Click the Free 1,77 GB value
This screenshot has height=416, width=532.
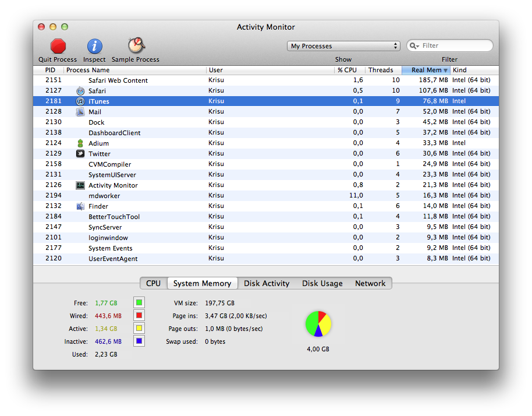(x=106, y=303)
